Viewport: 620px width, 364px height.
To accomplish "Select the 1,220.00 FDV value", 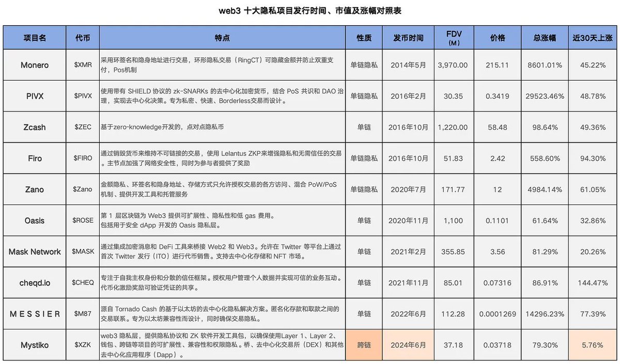I will coord(454,127).
